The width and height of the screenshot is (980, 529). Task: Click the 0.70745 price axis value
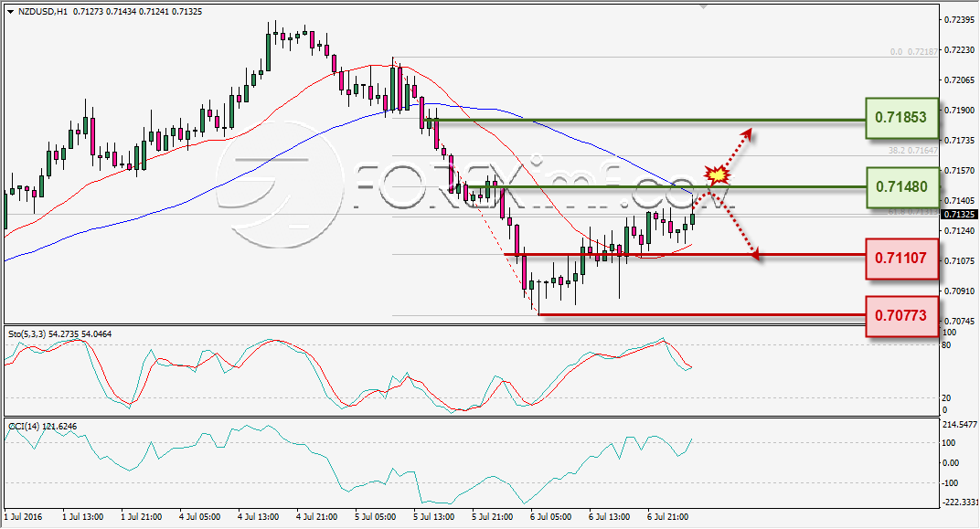point(959,321)
